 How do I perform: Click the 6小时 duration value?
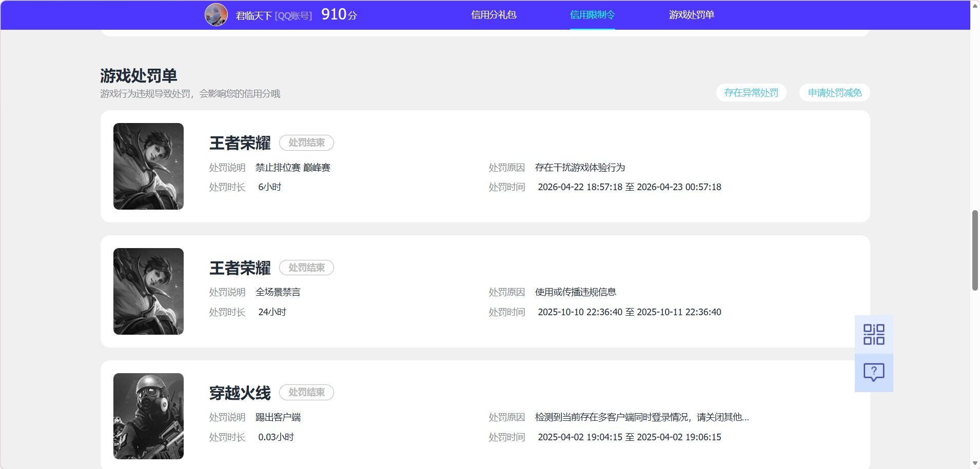click(269, 187)
